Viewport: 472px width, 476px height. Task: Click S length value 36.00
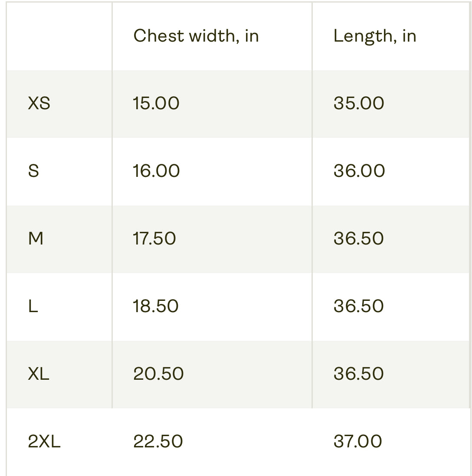tap(359, 171)
